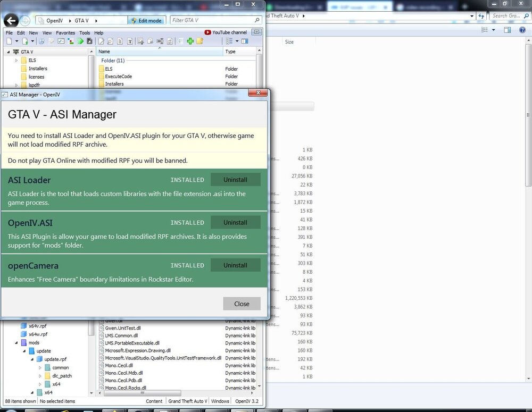Open the File menu
Screen dimensions: 532x412
click(x=9, y=33)
